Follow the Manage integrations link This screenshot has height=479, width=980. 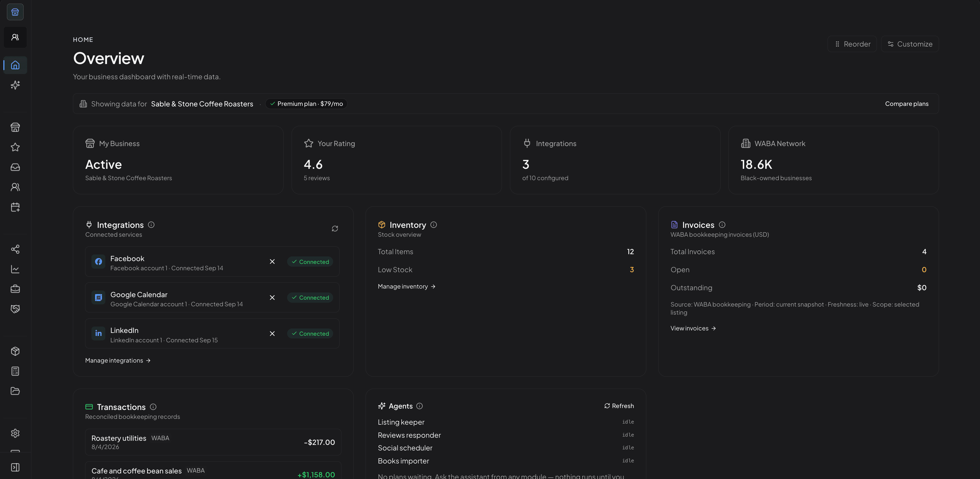tap(118, 360)
